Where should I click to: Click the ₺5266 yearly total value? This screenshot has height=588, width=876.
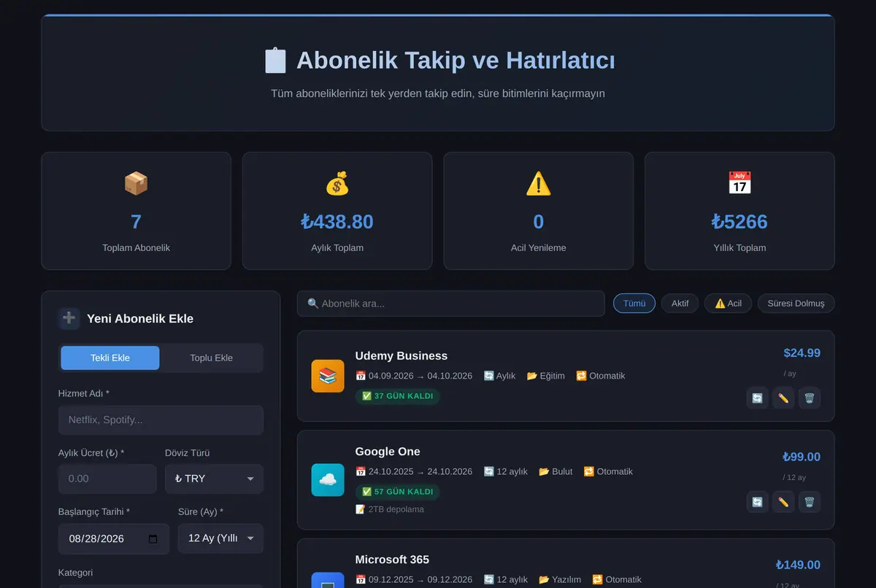[x=739, y=222]
